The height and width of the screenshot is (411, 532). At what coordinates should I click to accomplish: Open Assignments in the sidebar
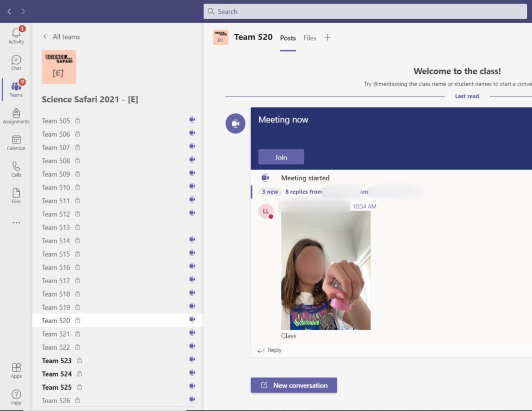16,116
